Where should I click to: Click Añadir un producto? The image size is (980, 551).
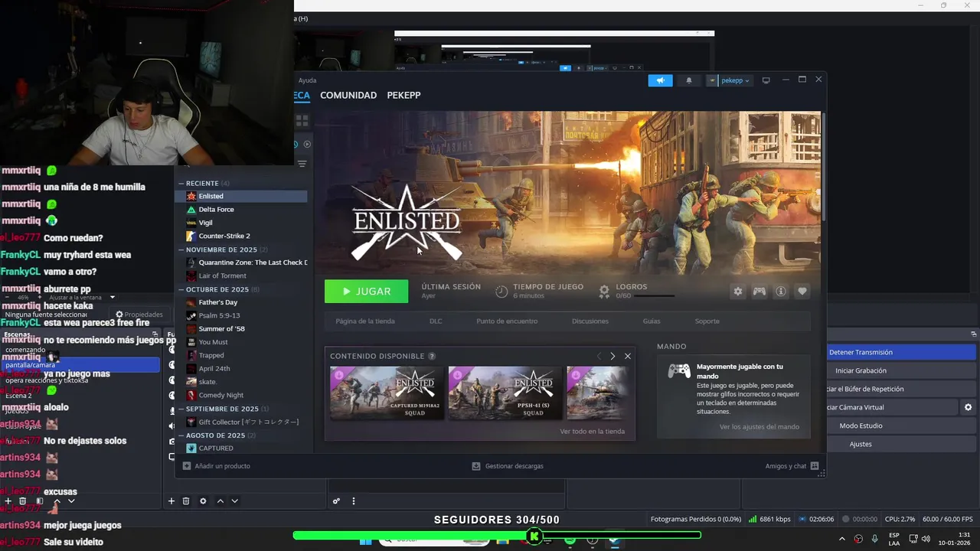217,466
